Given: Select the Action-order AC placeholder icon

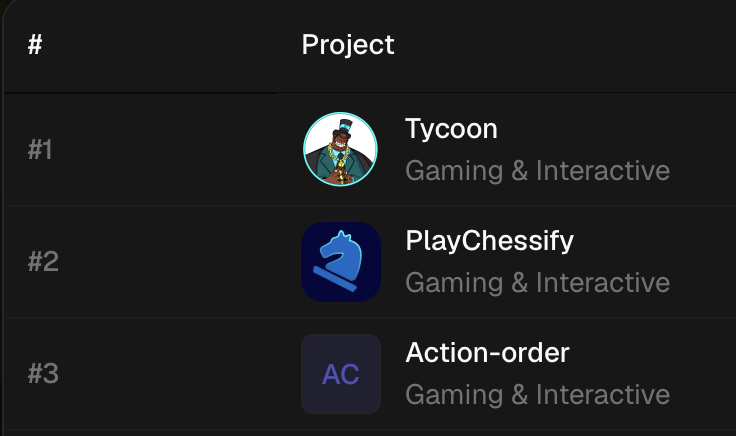Looking at the screenshot, I should (341, 374).
